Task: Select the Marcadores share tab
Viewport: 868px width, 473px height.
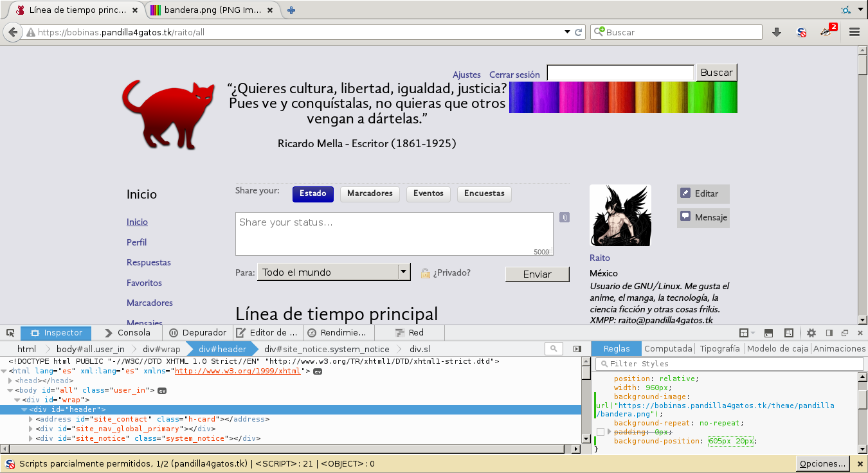Action: 370,193
